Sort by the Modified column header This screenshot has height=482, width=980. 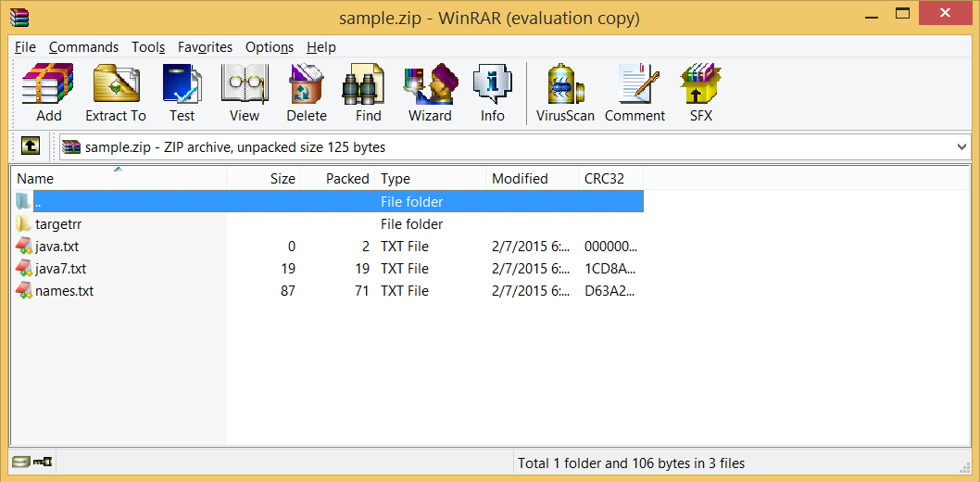click(533, 178)
